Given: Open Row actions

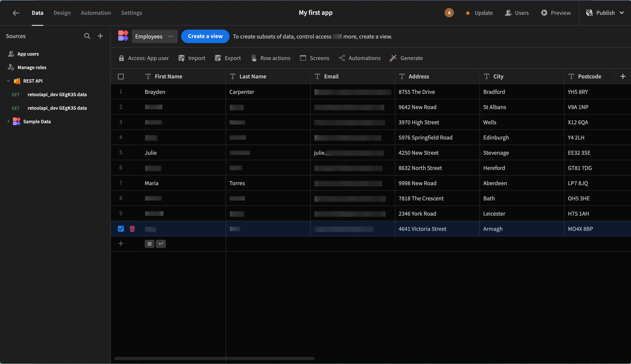Looking at the screenshot, I should [x=271, y=58].
